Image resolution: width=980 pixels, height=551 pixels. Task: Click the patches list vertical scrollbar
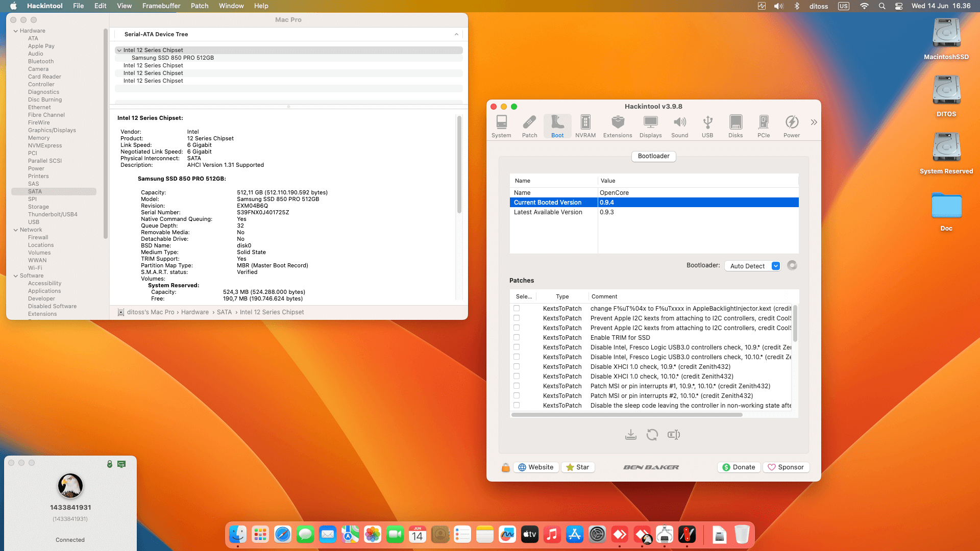(x=795, y=323)
